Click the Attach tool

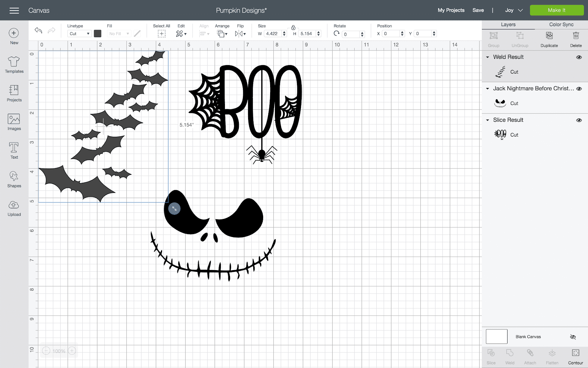click(530, 357)
